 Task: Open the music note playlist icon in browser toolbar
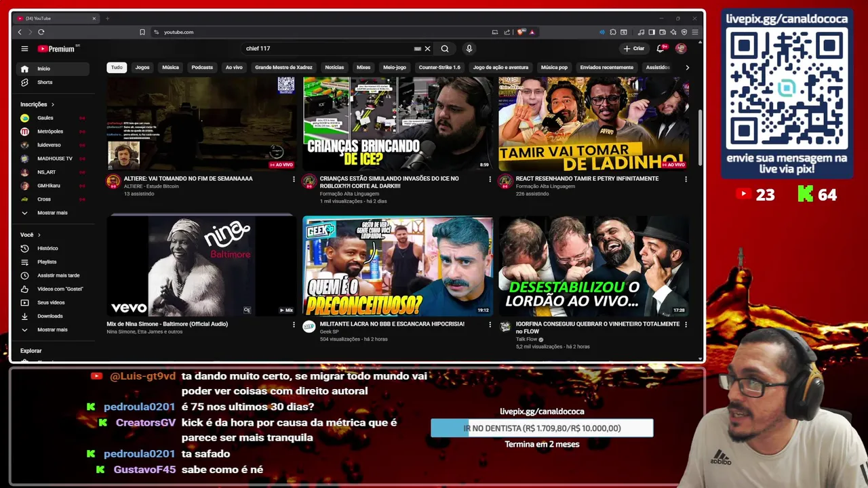point(642,32)
